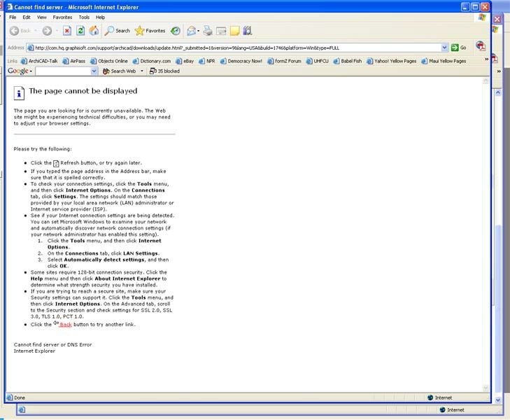Open the formZ Forum bookmark
Screen dimensions: 510x420
click(x=284, y=61)
